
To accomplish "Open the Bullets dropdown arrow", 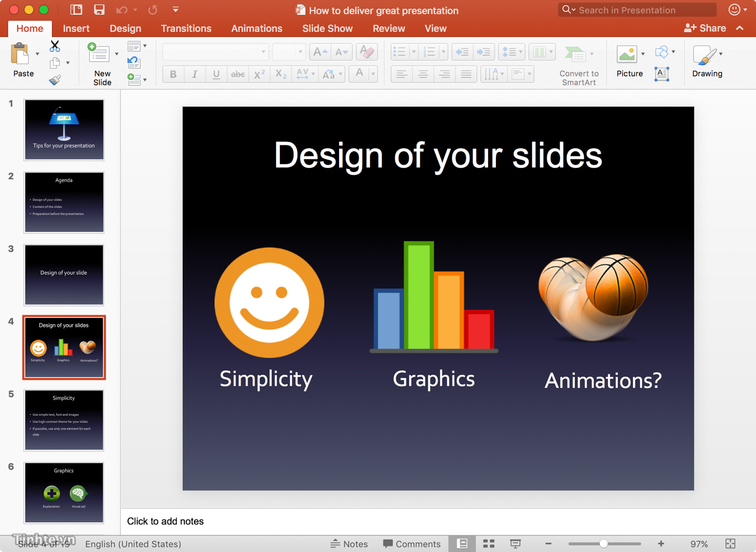I will pyautogui.click(x=414, y=52).
